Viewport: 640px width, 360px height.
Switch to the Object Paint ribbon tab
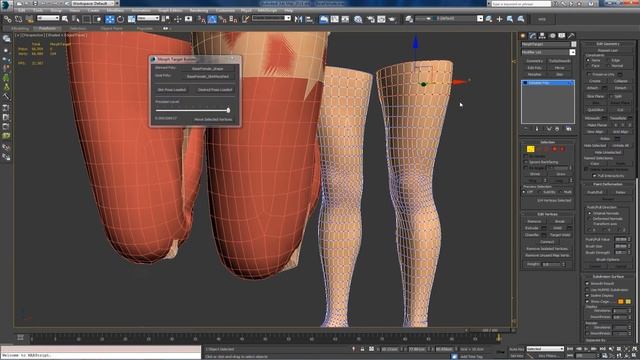click(x=111, y=29)
